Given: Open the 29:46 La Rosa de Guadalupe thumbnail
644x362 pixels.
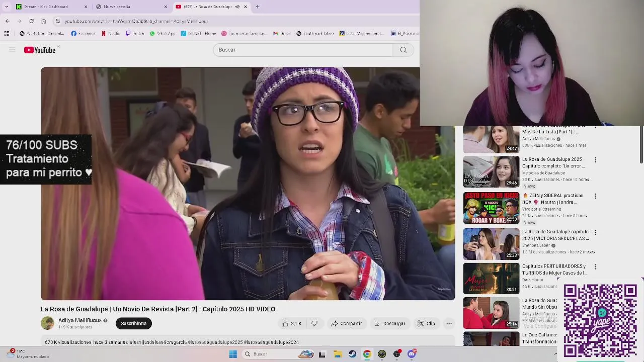Looking at the screenshot, I should [x=491, y=171].
